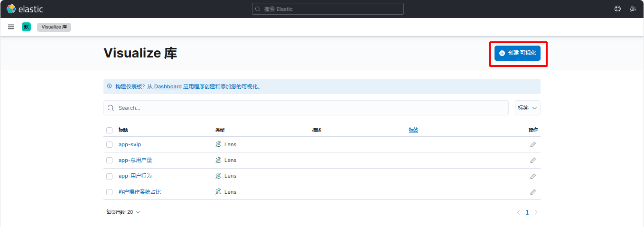The image size is (644, 227).
Task: Open the help menu icon
Action: (x=617, y=9)
